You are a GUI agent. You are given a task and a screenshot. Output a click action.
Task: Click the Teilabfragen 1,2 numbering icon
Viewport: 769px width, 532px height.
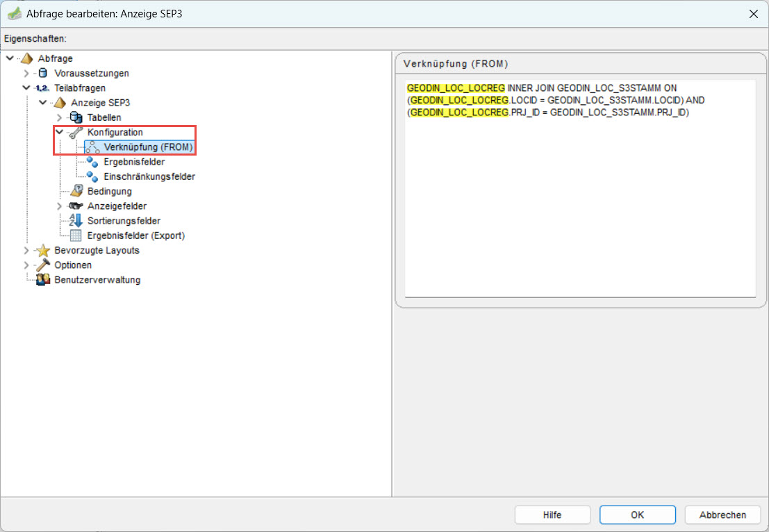click(42, 88)
